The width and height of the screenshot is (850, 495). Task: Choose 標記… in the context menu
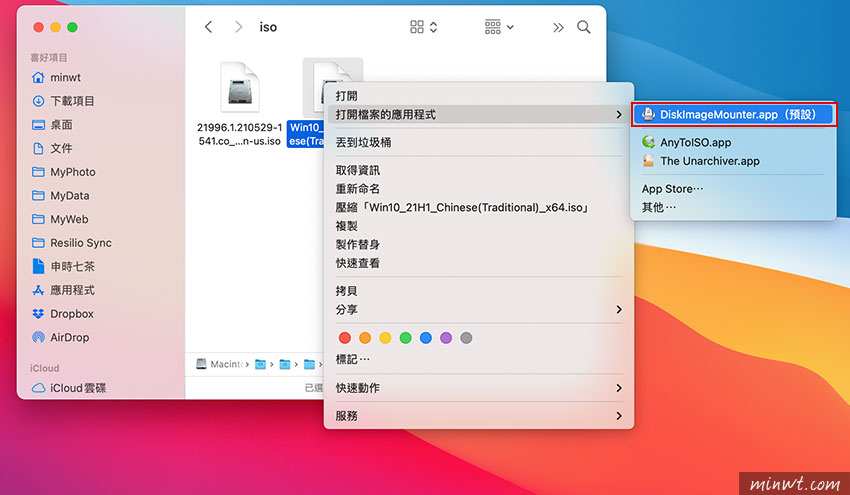click(x=479, y=359)
